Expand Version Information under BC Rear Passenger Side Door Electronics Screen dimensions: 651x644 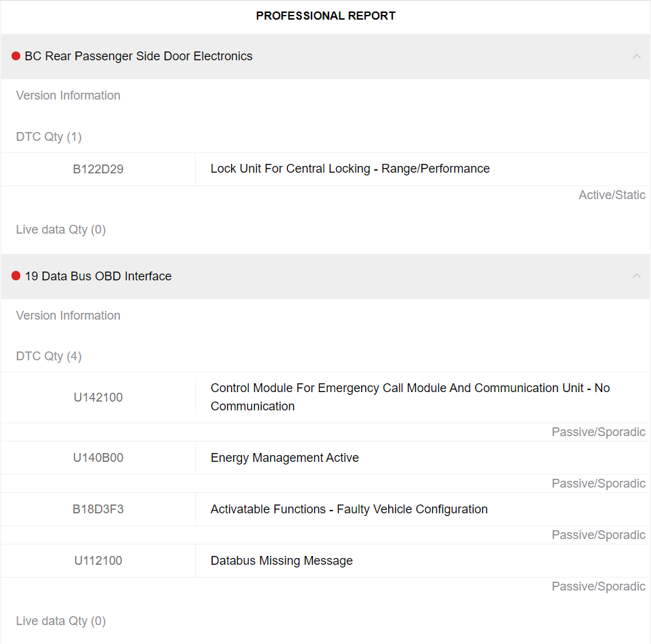click(x=68, y=95)
